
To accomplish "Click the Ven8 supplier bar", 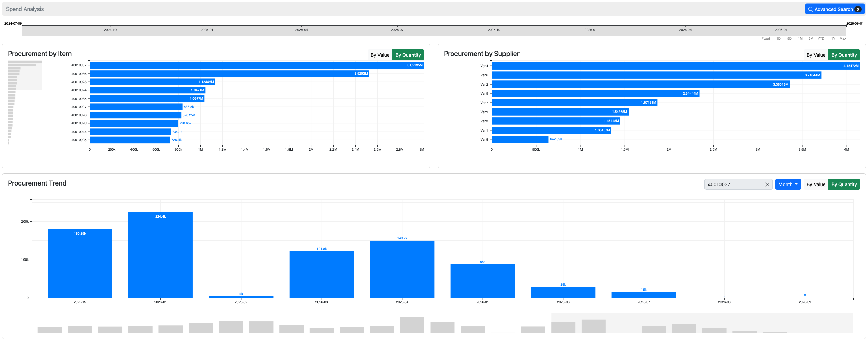I will coord(520,139).
